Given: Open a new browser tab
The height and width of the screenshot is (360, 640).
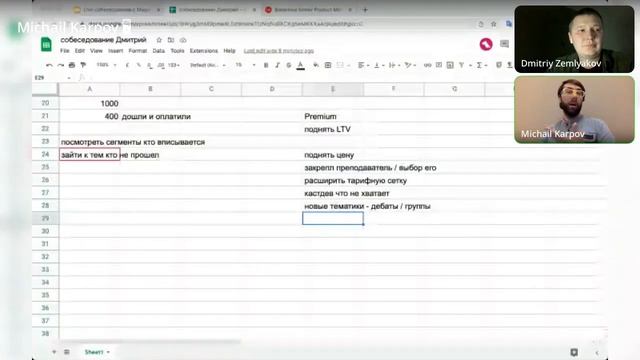Looking at the screenshot, I should [365, 9].
